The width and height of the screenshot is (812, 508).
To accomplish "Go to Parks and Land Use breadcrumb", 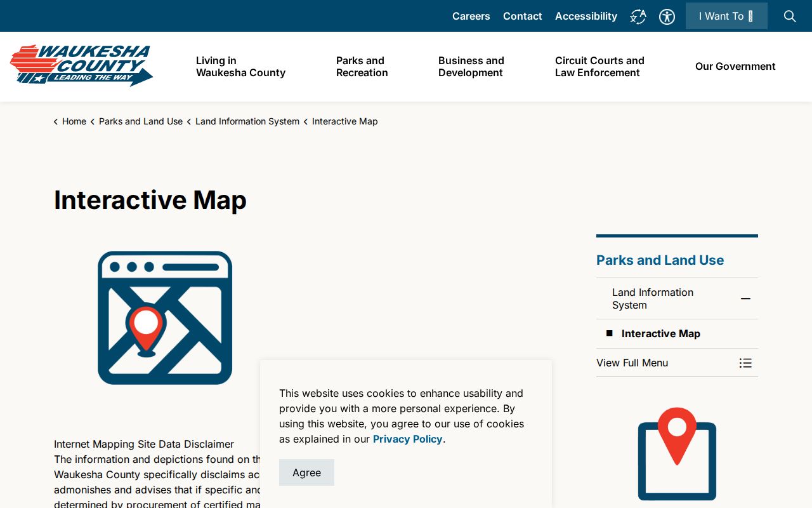I will [x=140, y=121].
